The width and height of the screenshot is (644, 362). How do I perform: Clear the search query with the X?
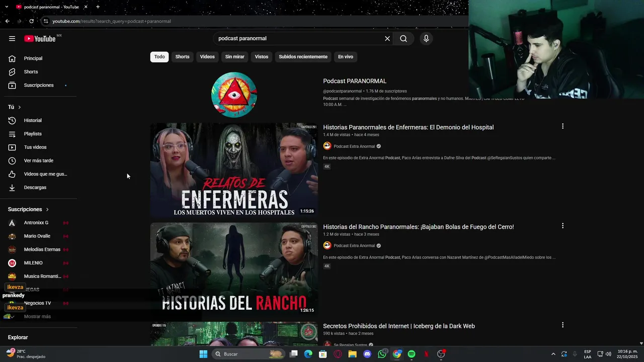(387, 38)
